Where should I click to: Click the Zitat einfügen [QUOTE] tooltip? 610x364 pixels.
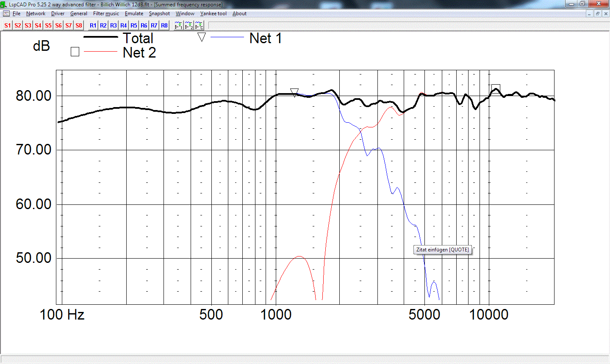[443, 250]
